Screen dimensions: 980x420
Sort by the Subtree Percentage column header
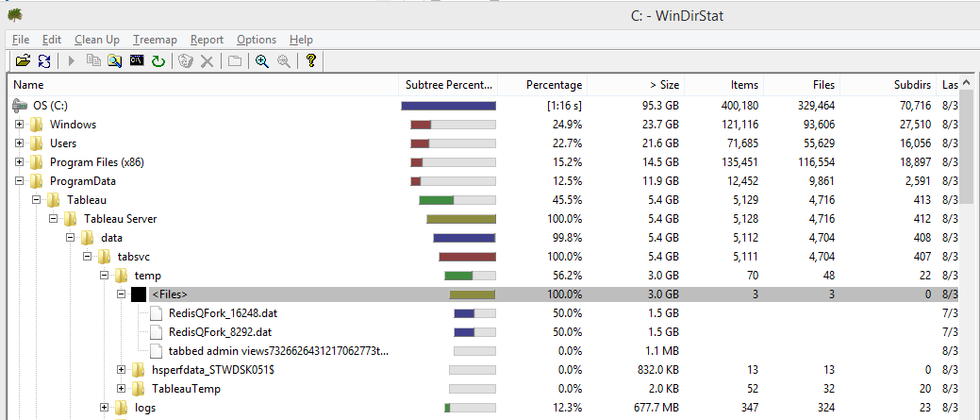(448, 85)
